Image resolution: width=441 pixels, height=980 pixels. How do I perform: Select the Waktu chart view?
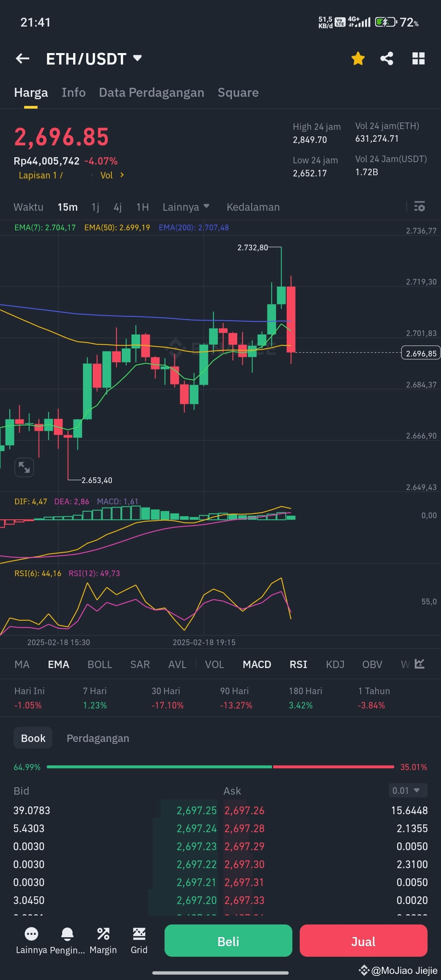[x=29, y=207]
